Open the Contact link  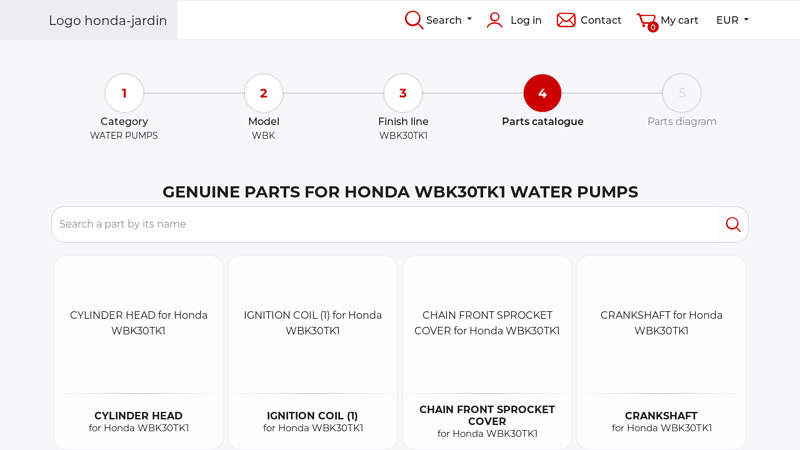click(x=601, y=20)
